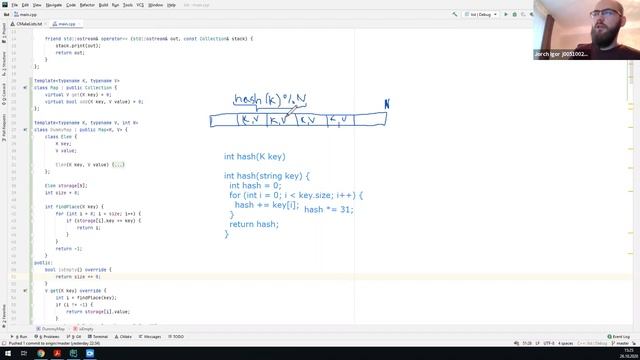Switch to Adobe Acrobat in the taskbar
The image size is (640, 360).
(57, 353)
